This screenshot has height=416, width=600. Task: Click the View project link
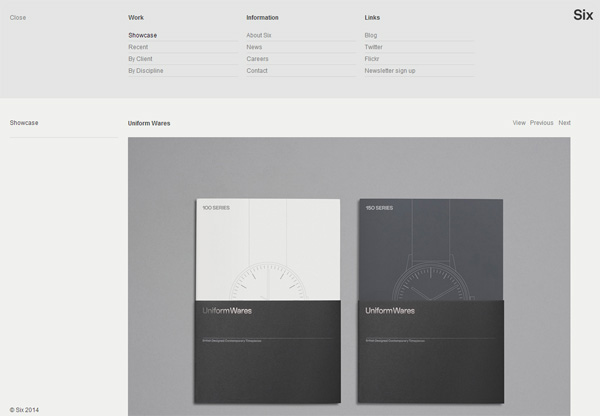519,123
